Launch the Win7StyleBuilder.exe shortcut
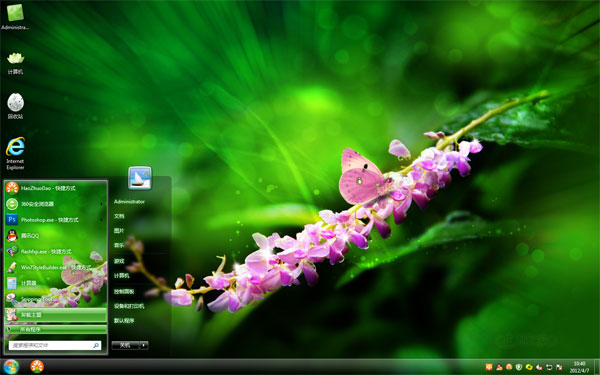Image resolution: width=600 pixels, height=375 pixels. [55, 267]
